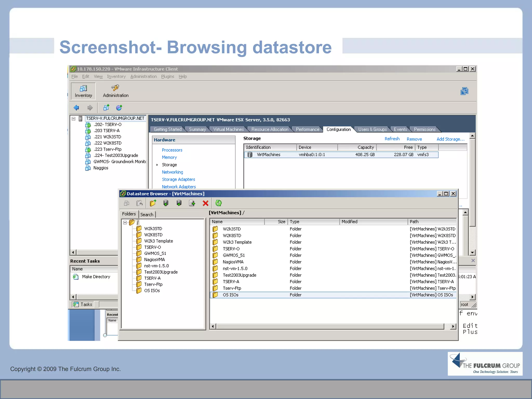
Task: Click the move file icon in Datastore Browser
Action: point(192,203)
